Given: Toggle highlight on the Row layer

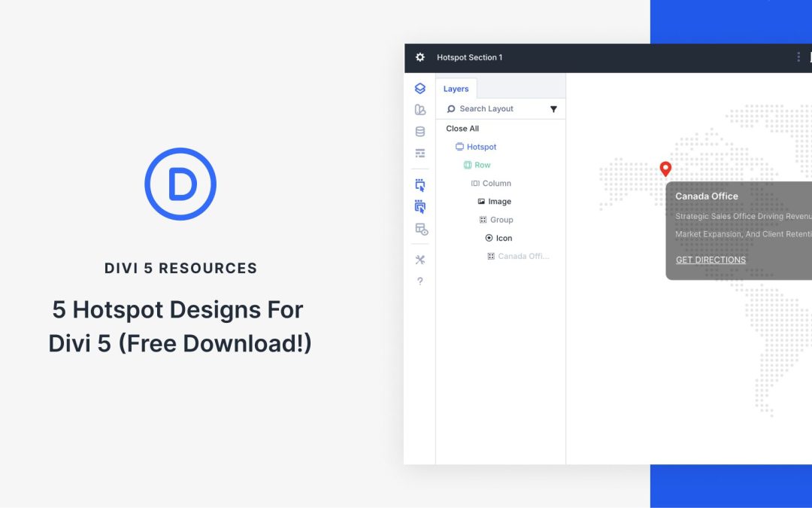Looking at the screenshot, I should [481, 165].
